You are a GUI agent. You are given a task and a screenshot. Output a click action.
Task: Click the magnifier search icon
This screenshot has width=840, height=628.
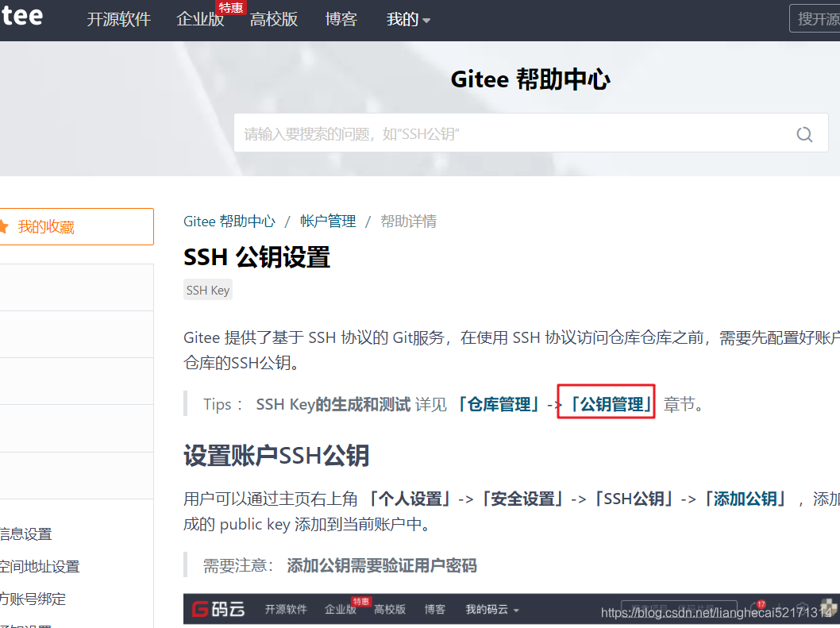click(804, 134)
